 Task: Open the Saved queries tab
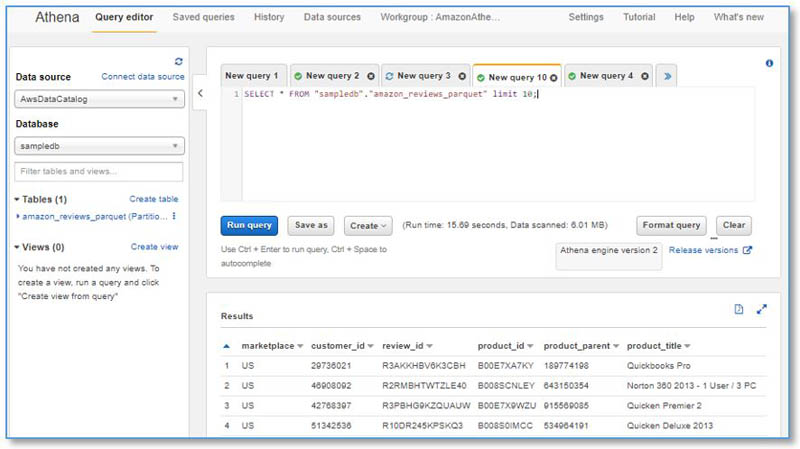(x=203, y=17)
